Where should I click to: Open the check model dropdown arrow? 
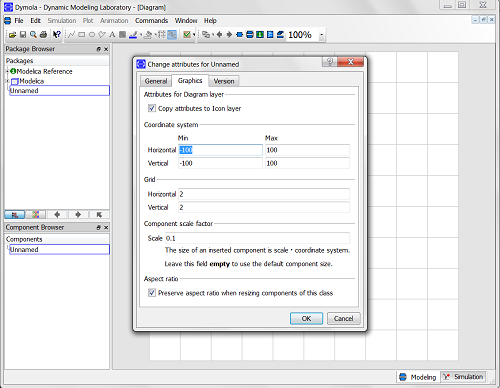194,35
